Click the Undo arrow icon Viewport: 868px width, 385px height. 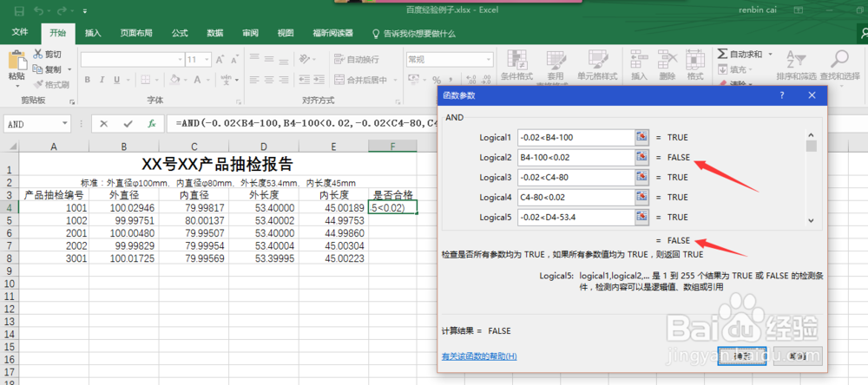pyautogui.click(x=39, y=10)
